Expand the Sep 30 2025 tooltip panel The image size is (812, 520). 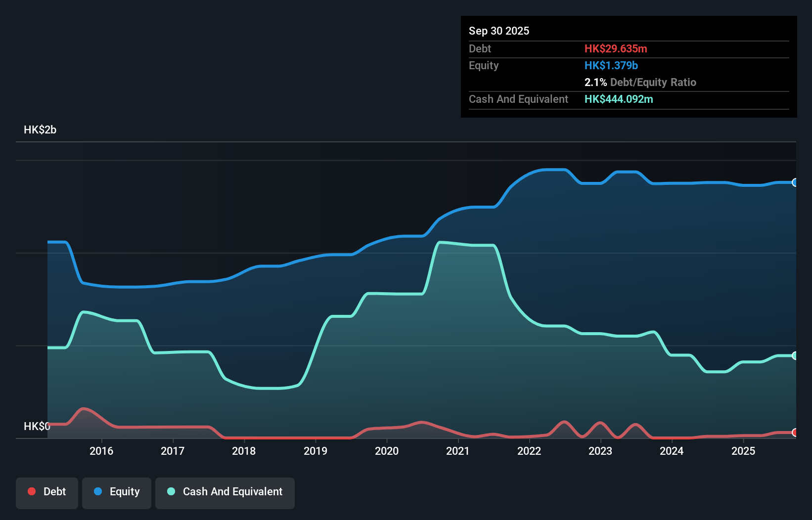point(499,31)
